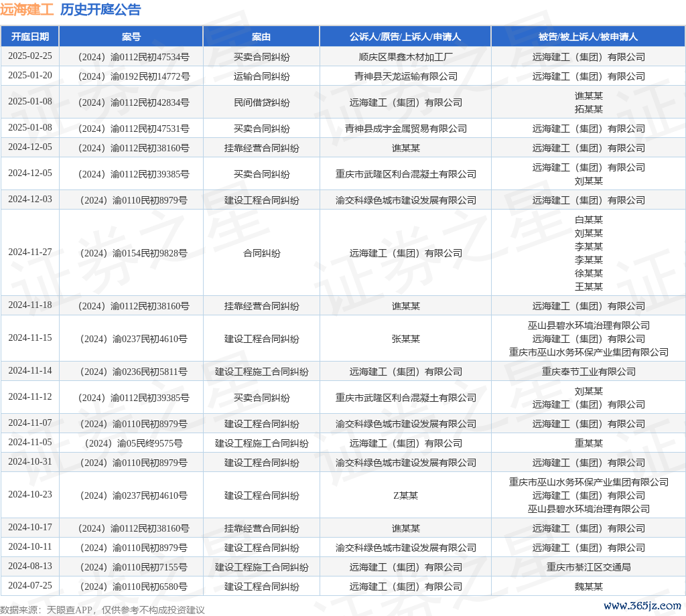Click the 历史开庭公告 heading

[100, 9]
